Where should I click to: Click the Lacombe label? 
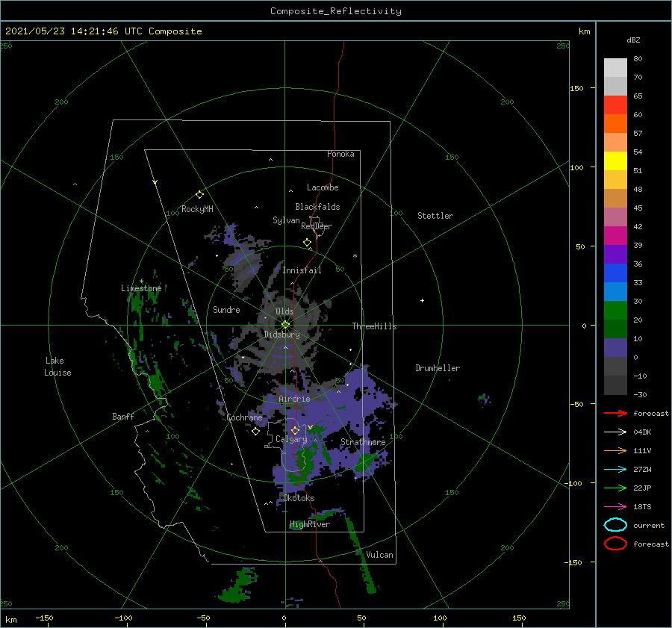[x=323, y=187]
